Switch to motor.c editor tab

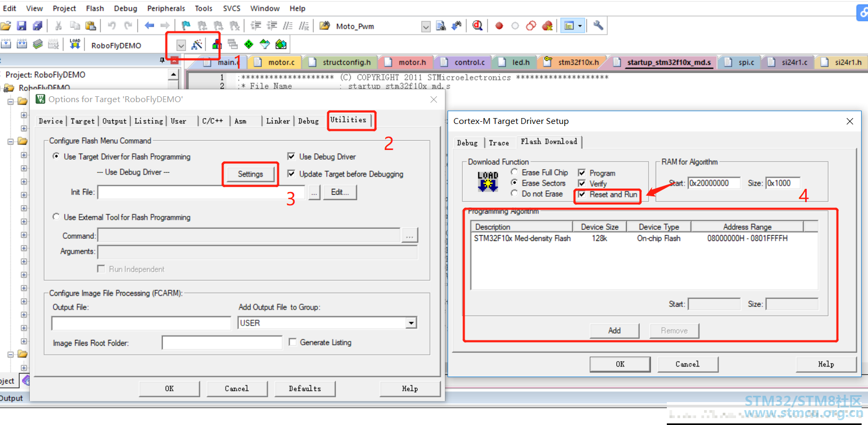(x=275, y=62)
